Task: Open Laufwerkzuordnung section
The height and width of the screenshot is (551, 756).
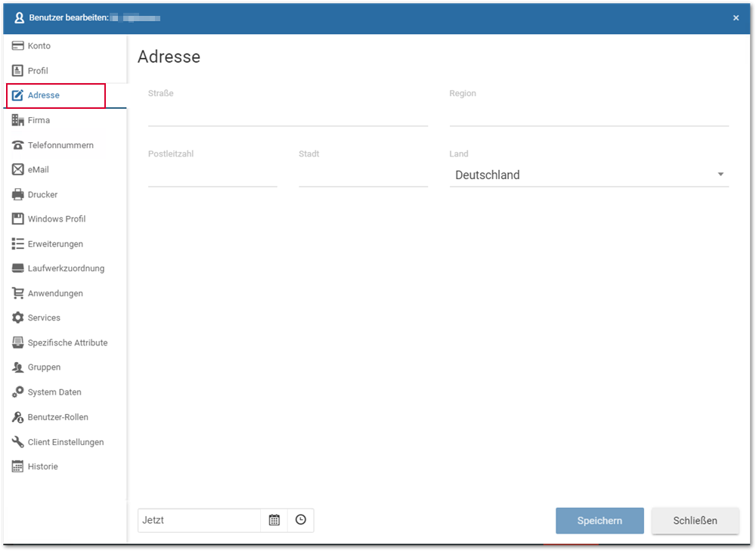Action: point(64,268)
